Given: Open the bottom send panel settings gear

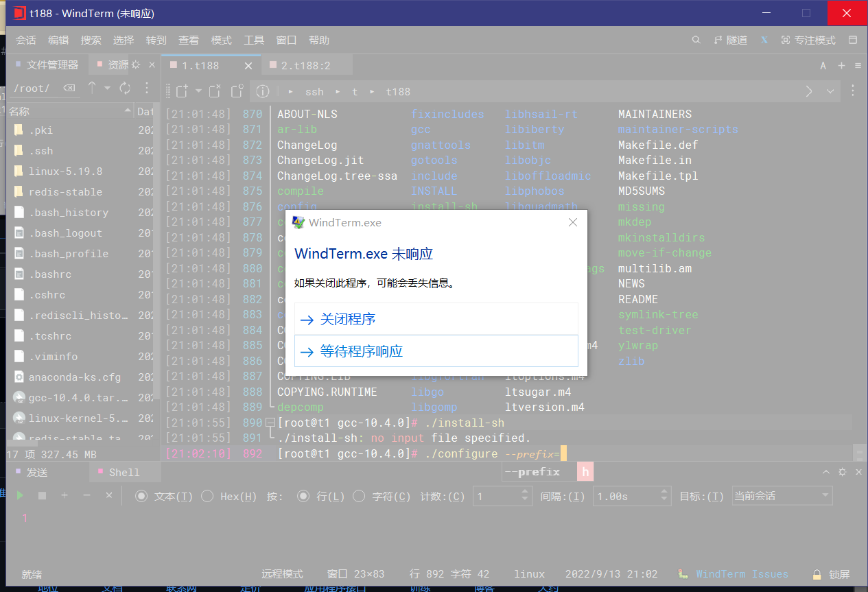Looking at the screenshot, I should pos(842,472).
